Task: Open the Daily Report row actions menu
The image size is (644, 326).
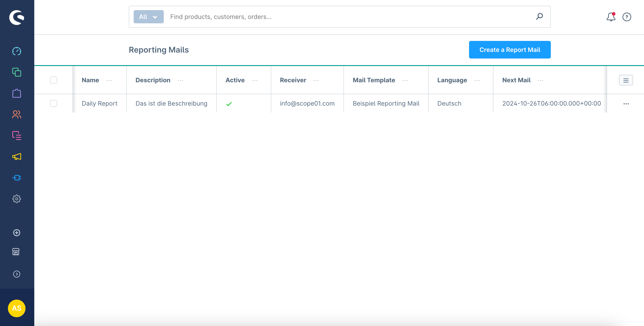Action: 626,104
